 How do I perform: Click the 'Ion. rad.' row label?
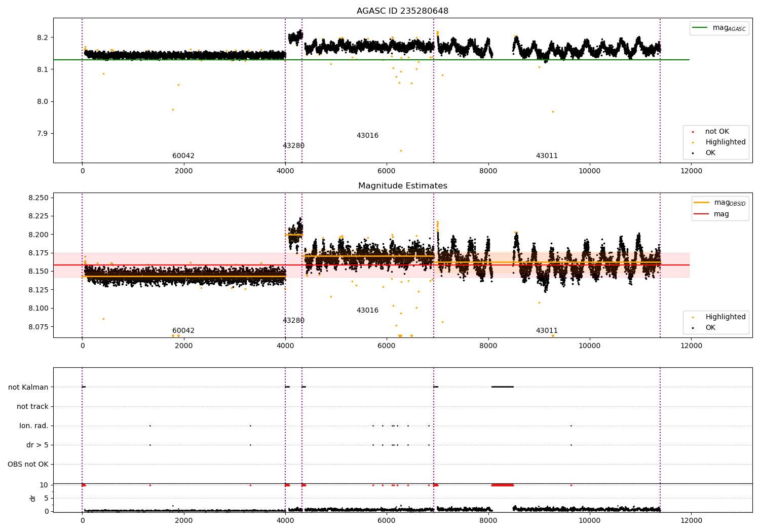tap(34, 426)
